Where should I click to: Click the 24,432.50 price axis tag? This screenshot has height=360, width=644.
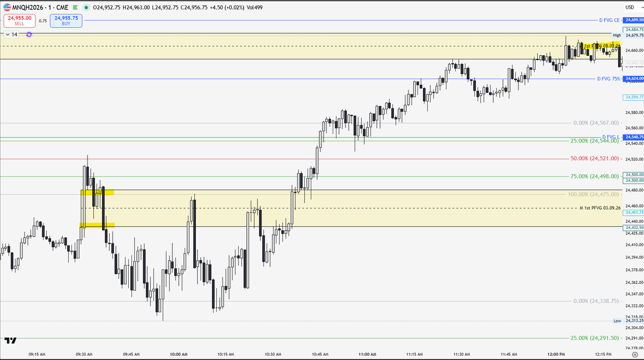[x=633, y=228]
